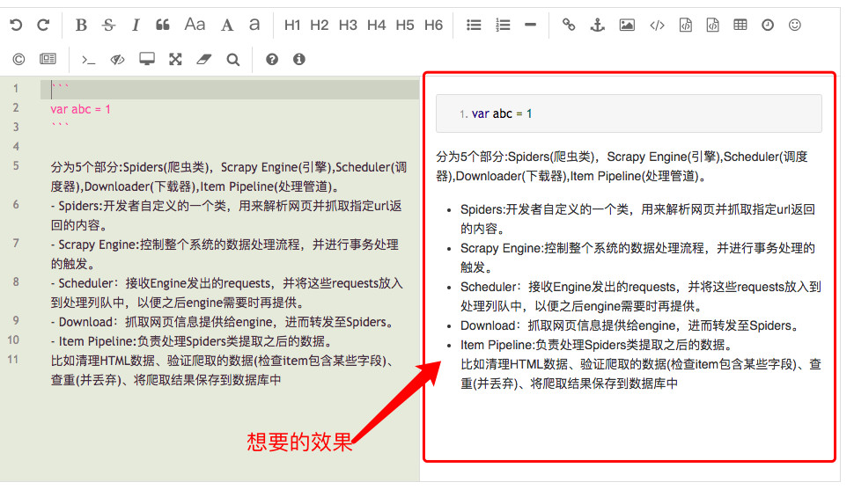The image size is (854, 504).
Task: Insert a block quote with quote icon
Action: click(162, 25)
